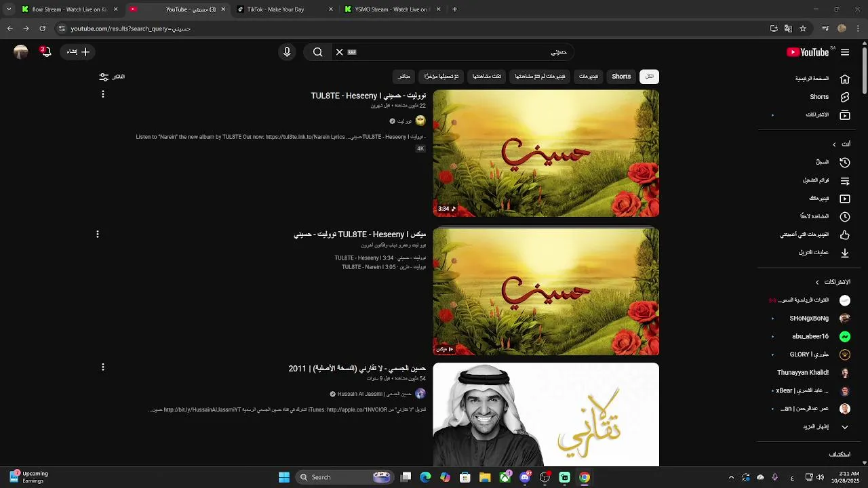Open Your videos (فيديوهاتك) in sidebar
The image size is (868, 488).
point(829,199)
